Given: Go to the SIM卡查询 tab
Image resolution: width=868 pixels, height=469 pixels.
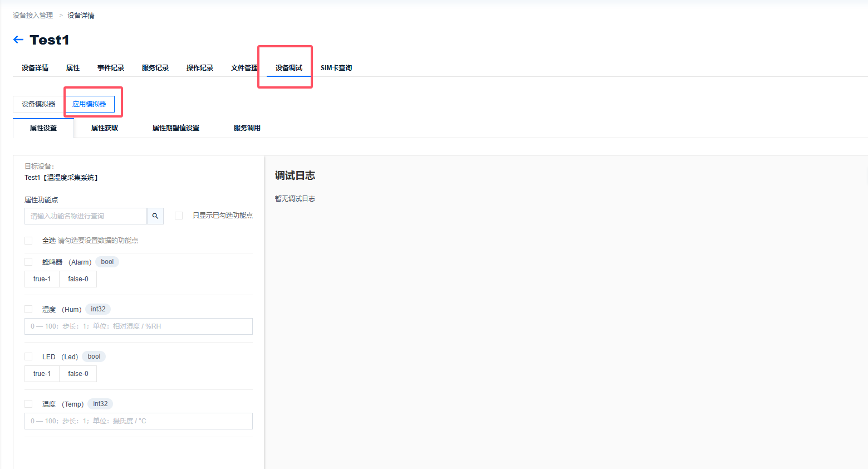Looking at the screenshot, I should pyautogui.click(x=336, y=68).
